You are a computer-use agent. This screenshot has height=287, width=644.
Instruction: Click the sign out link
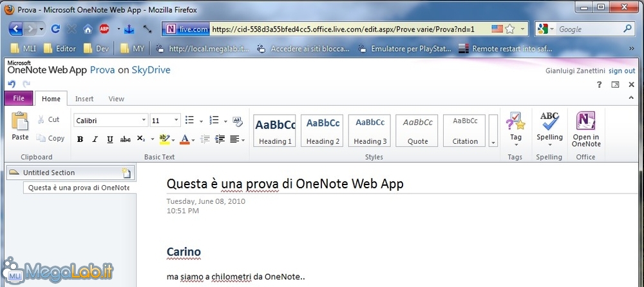point(622,71)
